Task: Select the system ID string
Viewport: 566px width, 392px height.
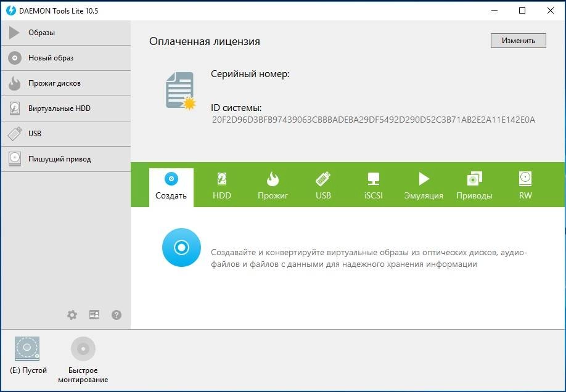Action: [x=373, y=120]
